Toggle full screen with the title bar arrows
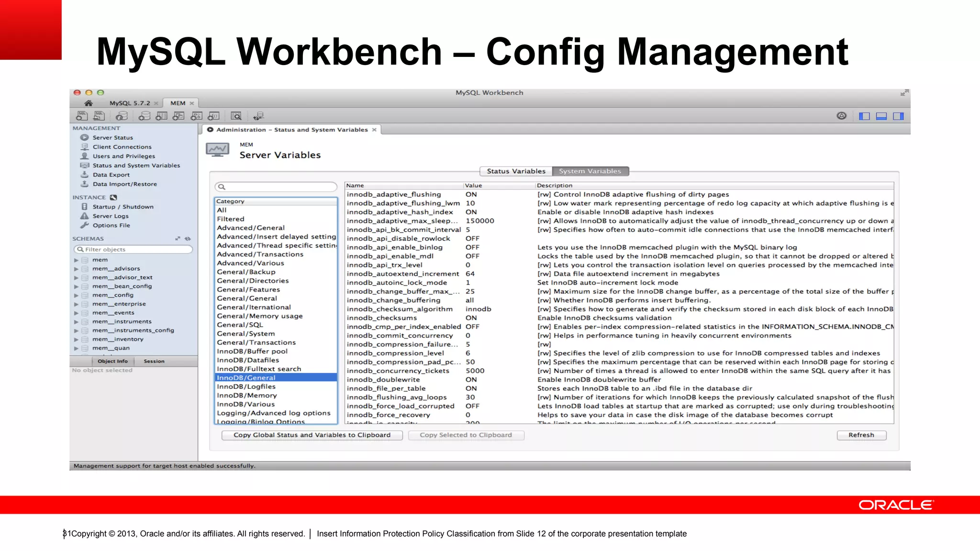The width and height of the screenshot is (980, 551). (904, 93)
